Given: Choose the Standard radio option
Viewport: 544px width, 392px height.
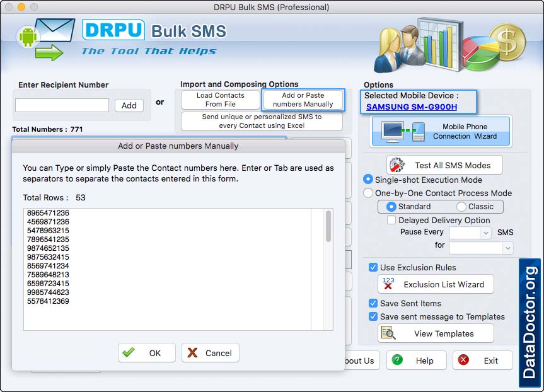Looking at the screenshot, I should coord(391,207).
